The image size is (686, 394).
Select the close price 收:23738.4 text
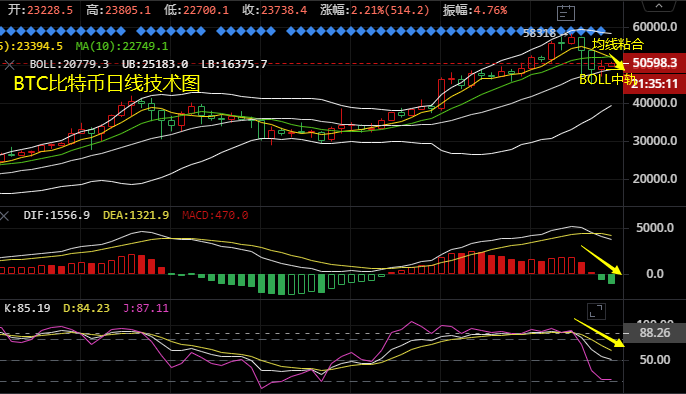click(x=275, y=10)
